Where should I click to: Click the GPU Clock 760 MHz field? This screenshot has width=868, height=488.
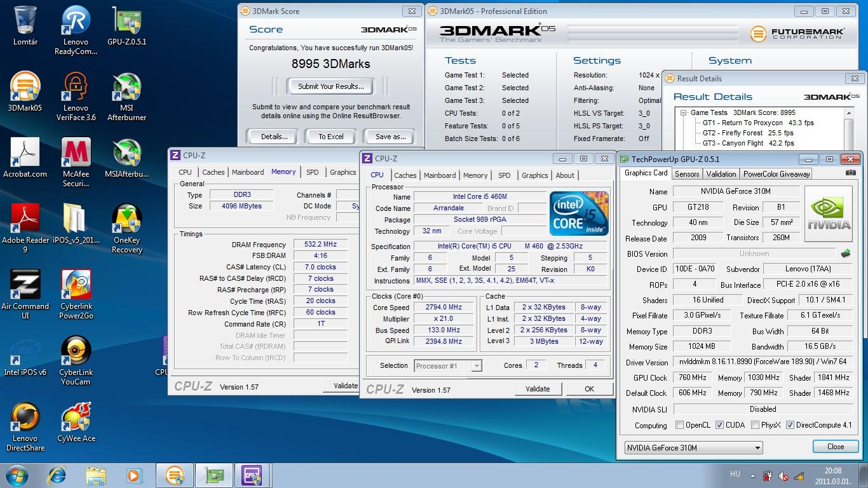point(693,377)
